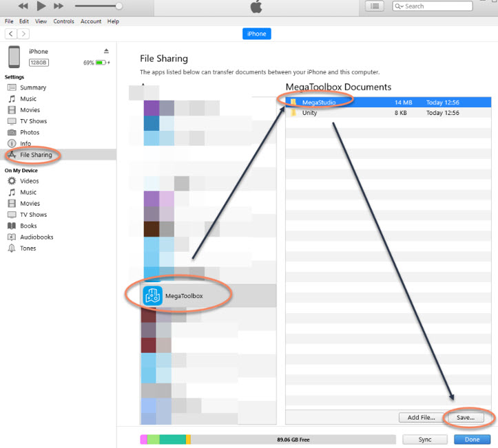Screen dimensions: 498x448
Task: Select the iPhone tab at top
Action: 256,33
